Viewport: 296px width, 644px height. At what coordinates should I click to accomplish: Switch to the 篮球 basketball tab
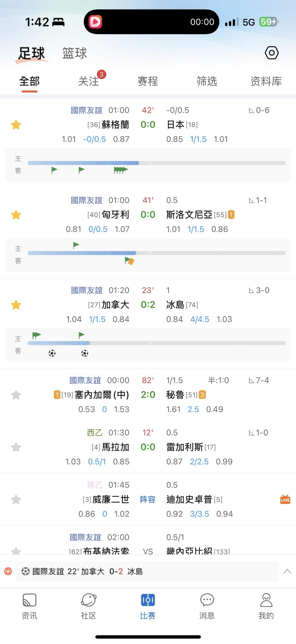click(74, 53)
